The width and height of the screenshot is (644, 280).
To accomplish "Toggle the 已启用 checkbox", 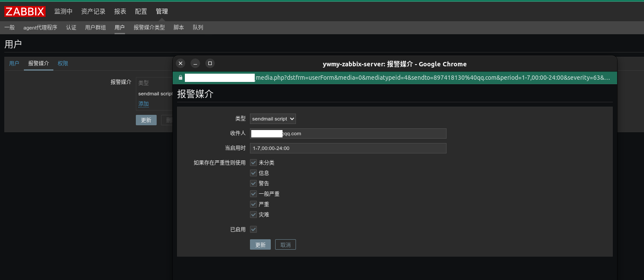I will (x=253, y=229).
